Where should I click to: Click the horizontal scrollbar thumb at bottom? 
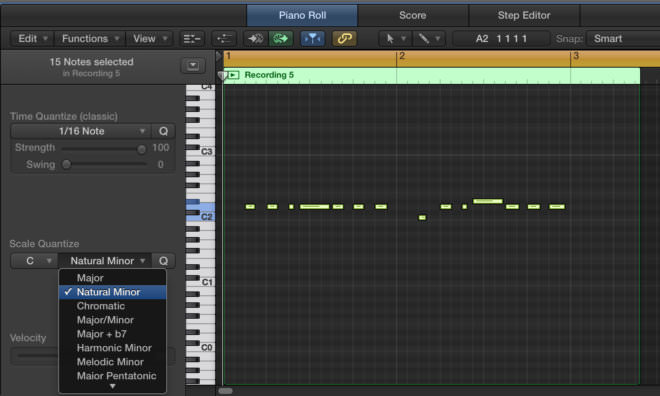coord(226,391)
